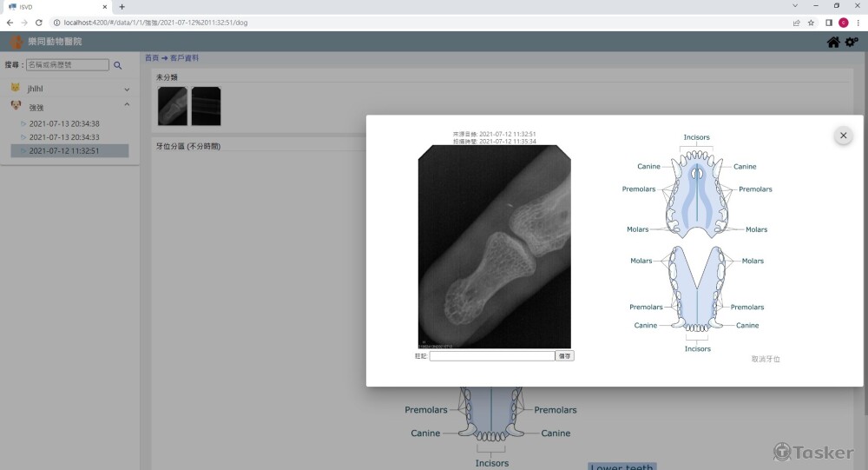Open the browser side panel icon

coord(828,23)
